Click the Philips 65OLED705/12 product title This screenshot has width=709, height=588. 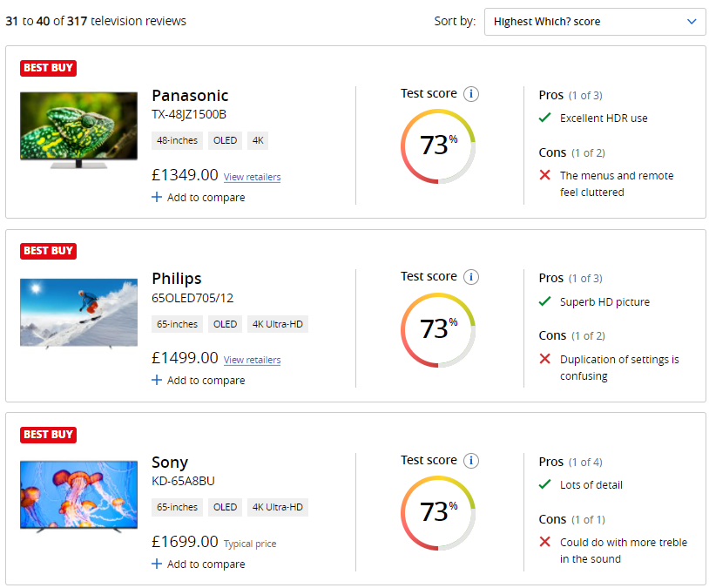coord(176,279)
